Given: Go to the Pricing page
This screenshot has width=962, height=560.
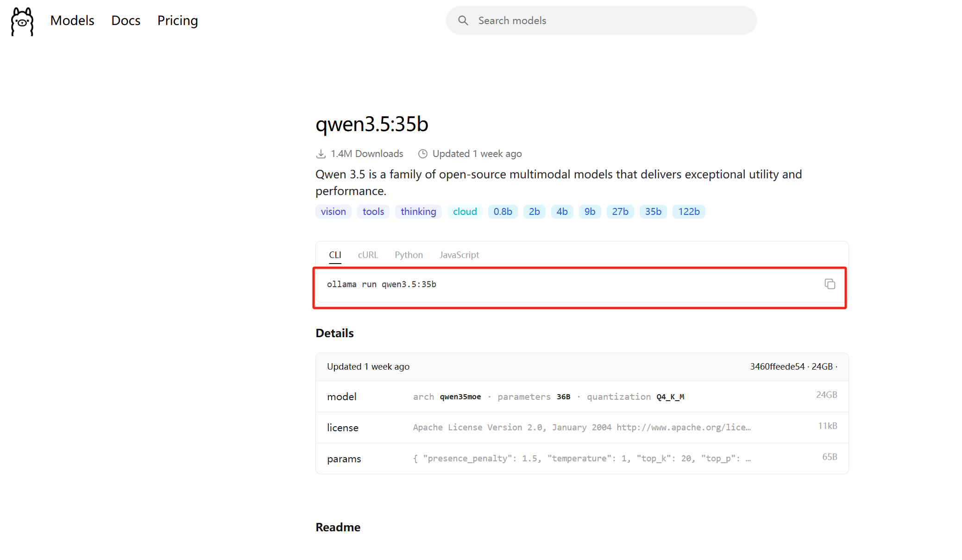Looking at the screenshot, I should (x=177, y=20).
